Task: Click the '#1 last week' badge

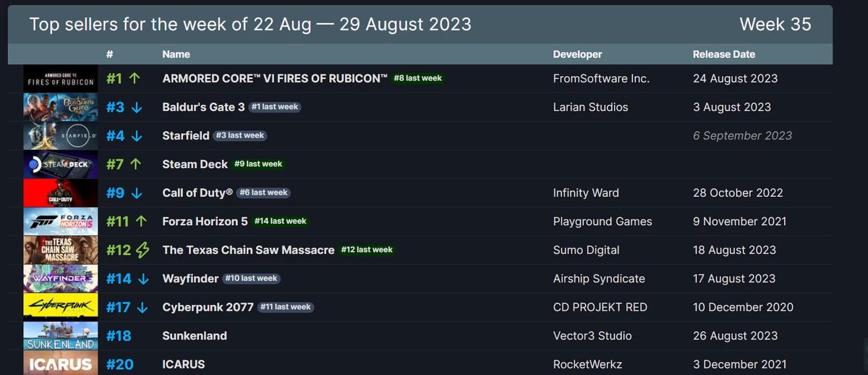Action: pyautogui.click(x=275, y=107)
